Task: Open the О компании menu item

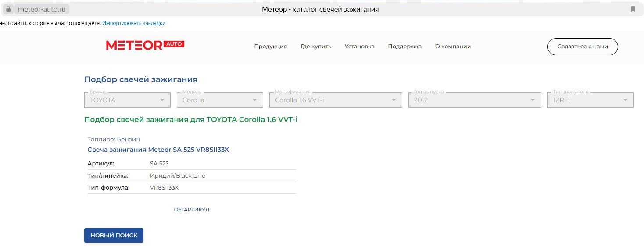Action: (x=453, y=47)
